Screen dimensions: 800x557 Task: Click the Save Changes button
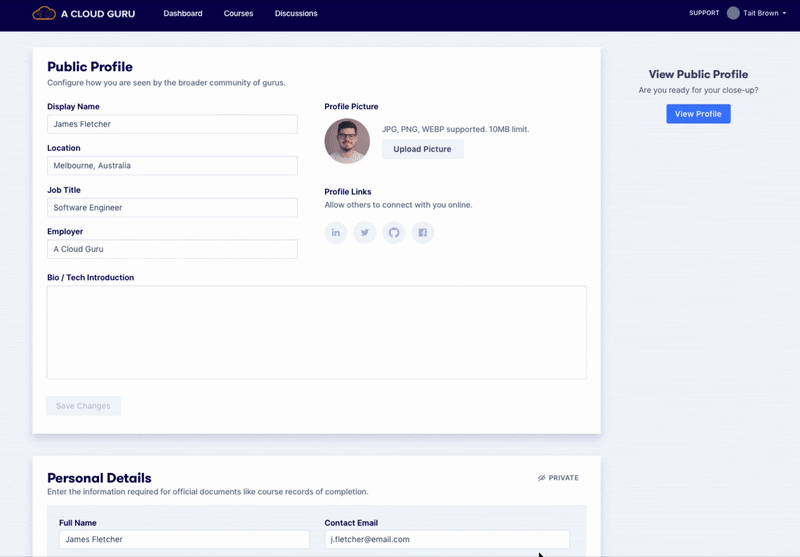83,406
